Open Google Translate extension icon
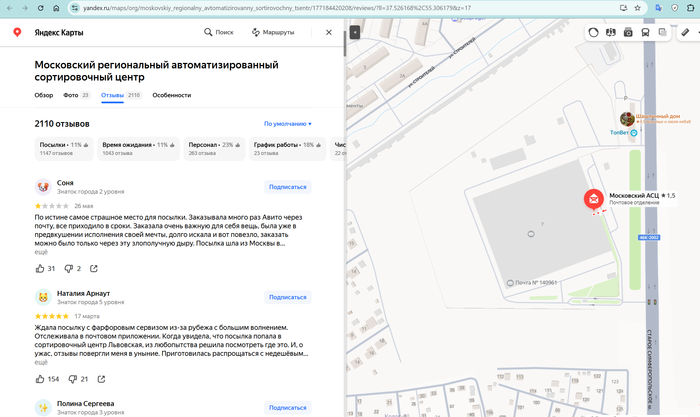Image resolution: width=700 pixels, height=417 pixels. click(658, 8)
